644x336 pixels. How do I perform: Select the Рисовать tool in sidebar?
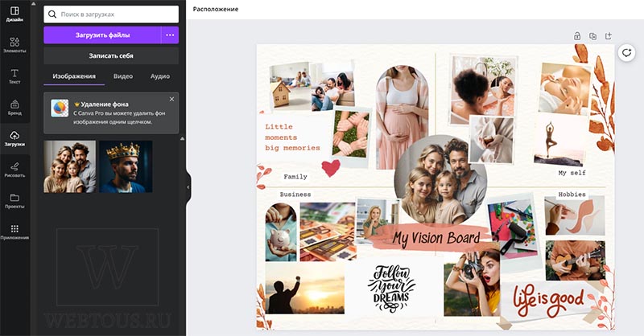pos(14,170)
